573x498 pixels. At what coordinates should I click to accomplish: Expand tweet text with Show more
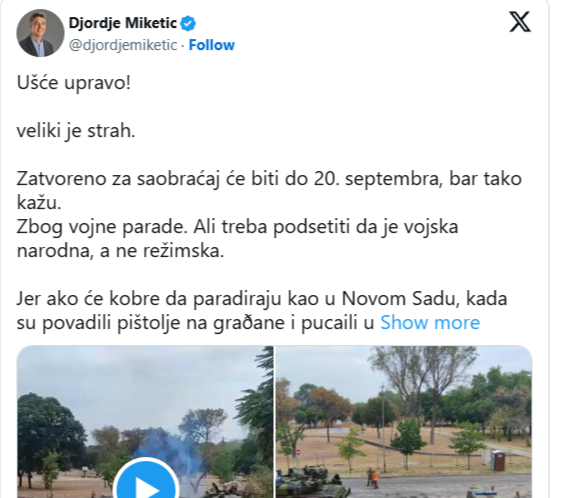coord(430,323)
